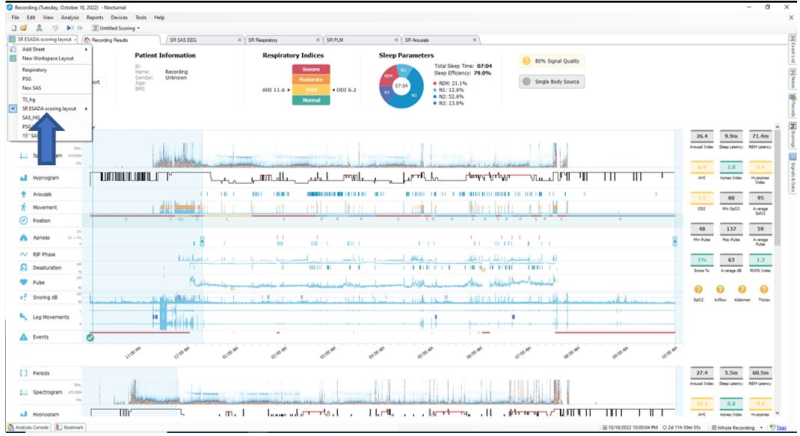The image size is (800, 436).
Task: Click the Events warning triangle icon
Action: (23, 337)
